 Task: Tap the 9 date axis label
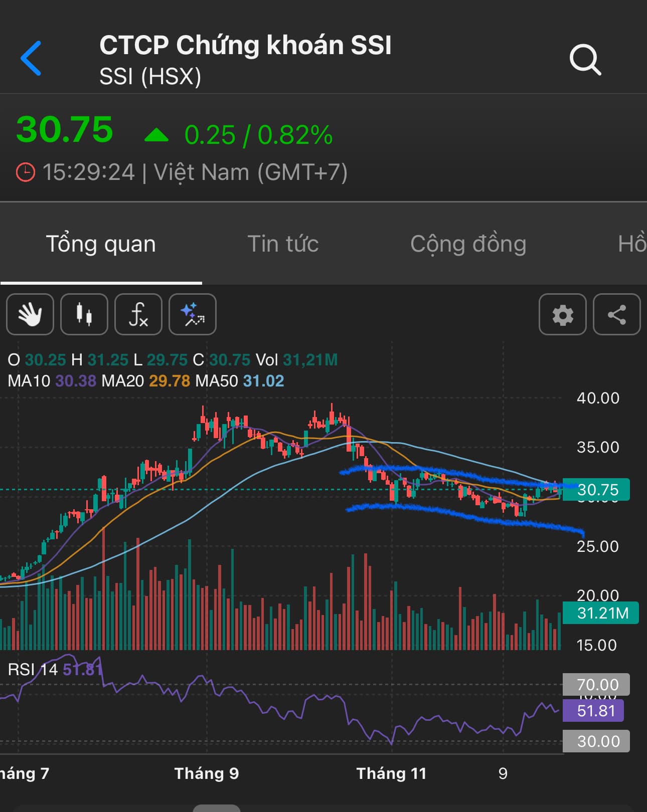503,773
